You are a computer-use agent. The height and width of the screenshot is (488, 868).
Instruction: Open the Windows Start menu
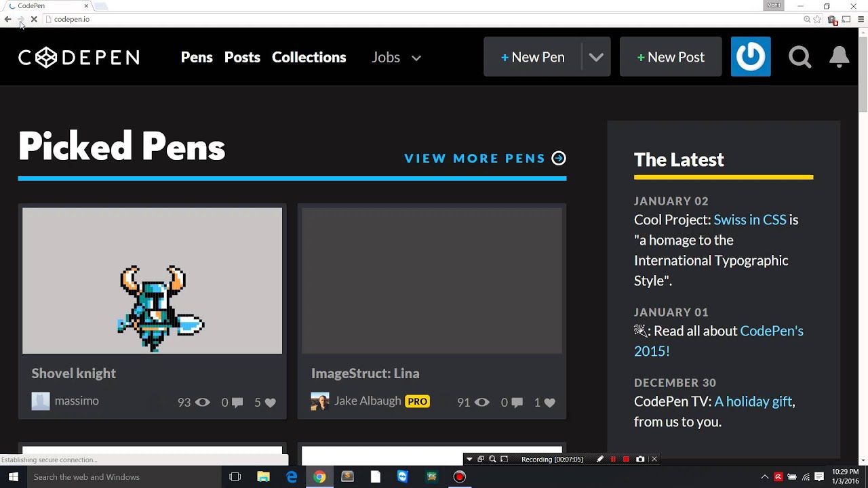(x=13, y=477)
